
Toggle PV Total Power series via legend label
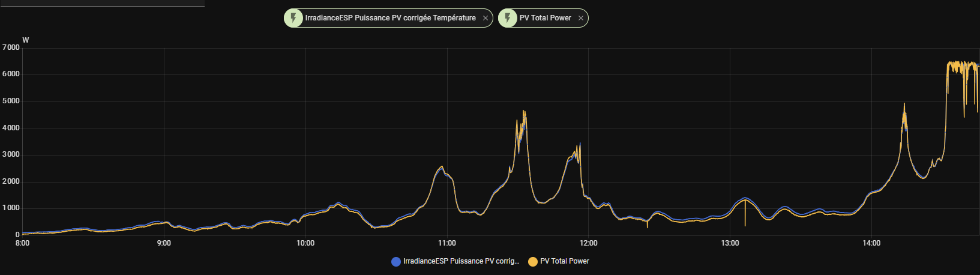[x=564, y=261]
